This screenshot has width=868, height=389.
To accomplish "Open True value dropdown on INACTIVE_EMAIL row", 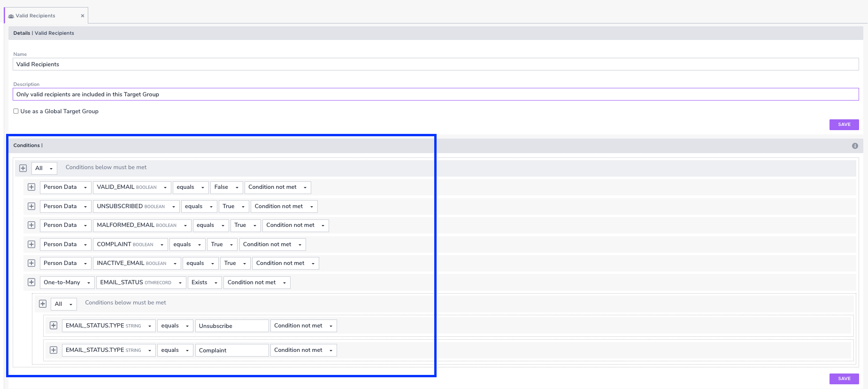I will 236,264.
